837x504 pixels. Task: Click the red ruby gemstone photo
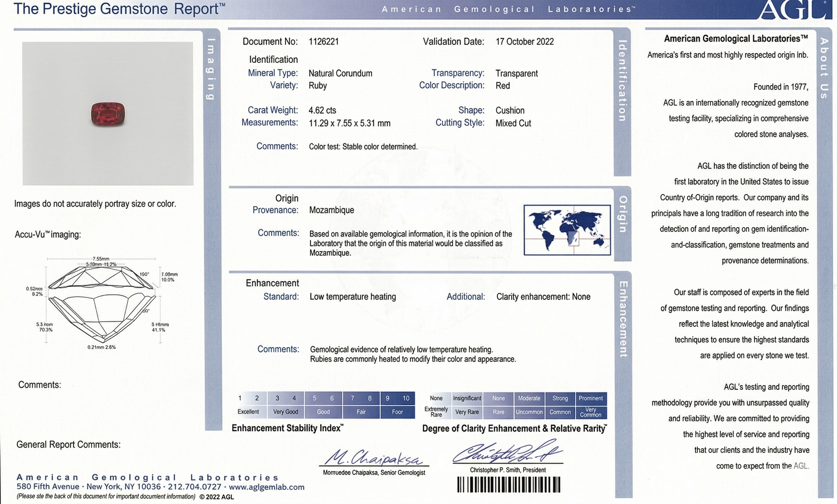click(x=108, y=114)
